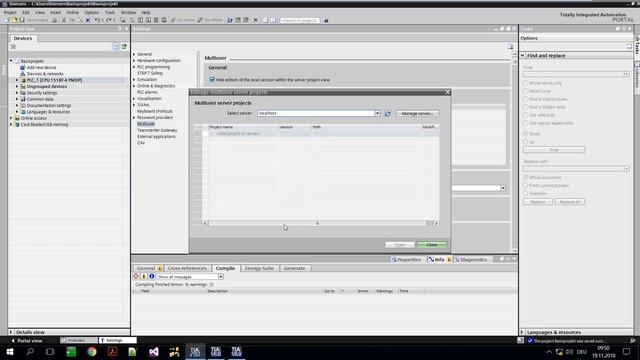Click the red error filter icon
The height and width of the screenshot is (360, 640).
tap(136, 276)
